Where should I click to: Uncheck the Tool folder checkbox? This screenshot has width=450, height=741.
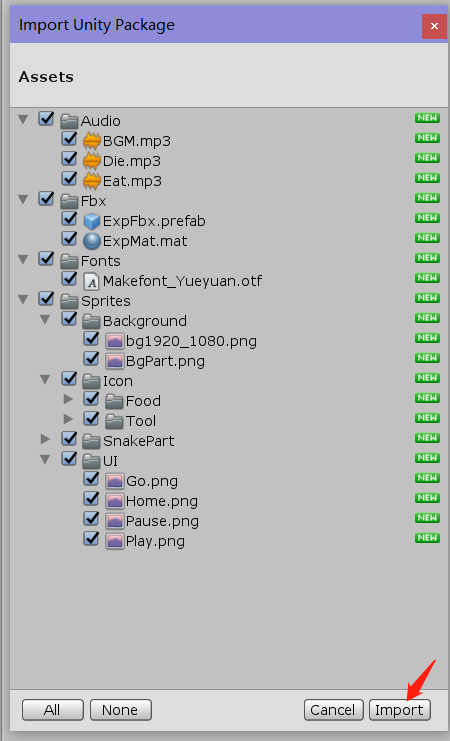point(91,418)
